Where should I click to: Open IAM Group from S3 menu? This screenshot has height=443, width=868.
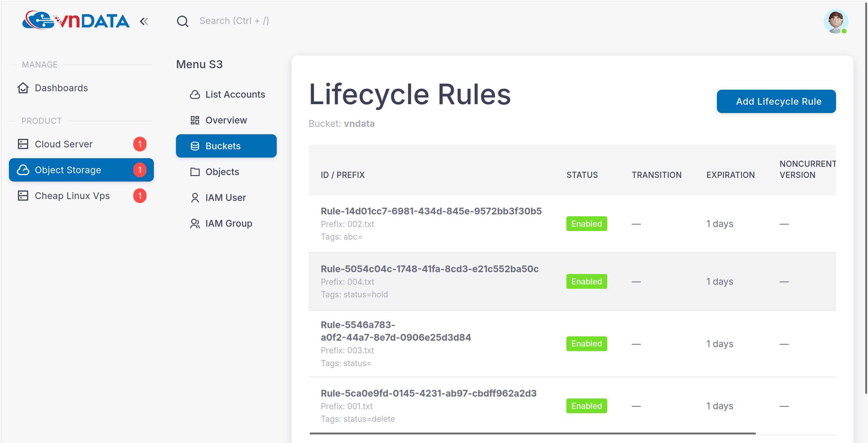(x=228, y=224)
